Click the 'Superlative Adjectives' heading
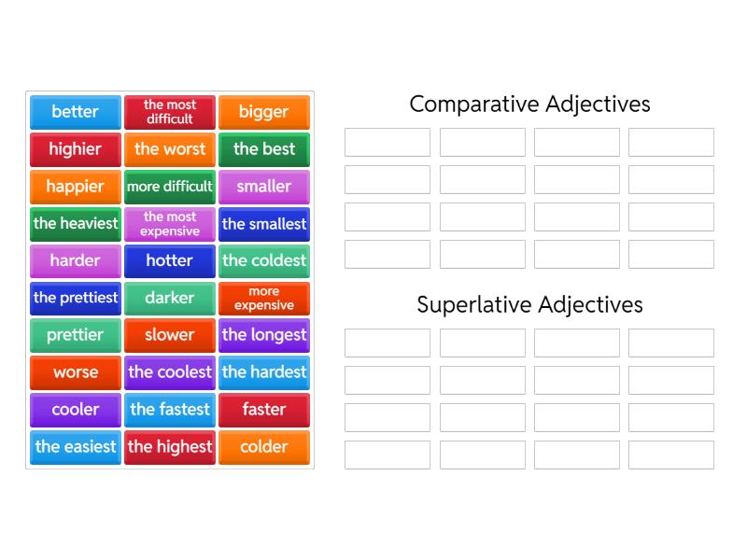Screen dimensions: 747x560 [x=529, y=304]
